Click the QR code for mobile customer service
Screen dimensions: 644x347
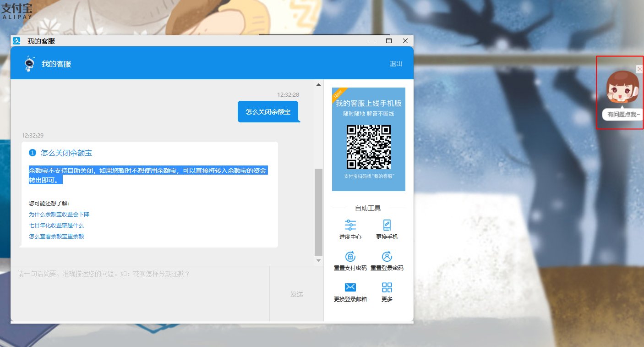pos(369,147)
